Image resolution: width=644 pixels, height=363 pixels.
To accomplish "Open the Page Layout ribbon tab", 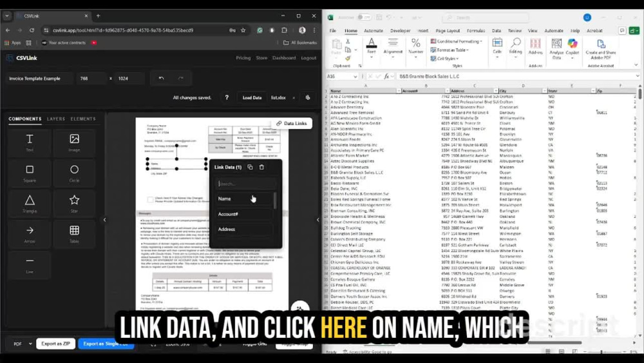I will click(x=448, y=31).
